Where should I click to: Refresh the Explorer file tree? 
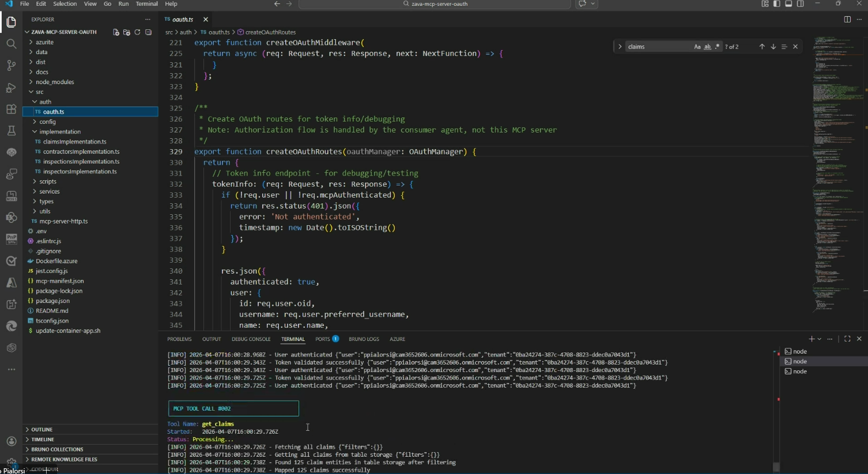137,32
